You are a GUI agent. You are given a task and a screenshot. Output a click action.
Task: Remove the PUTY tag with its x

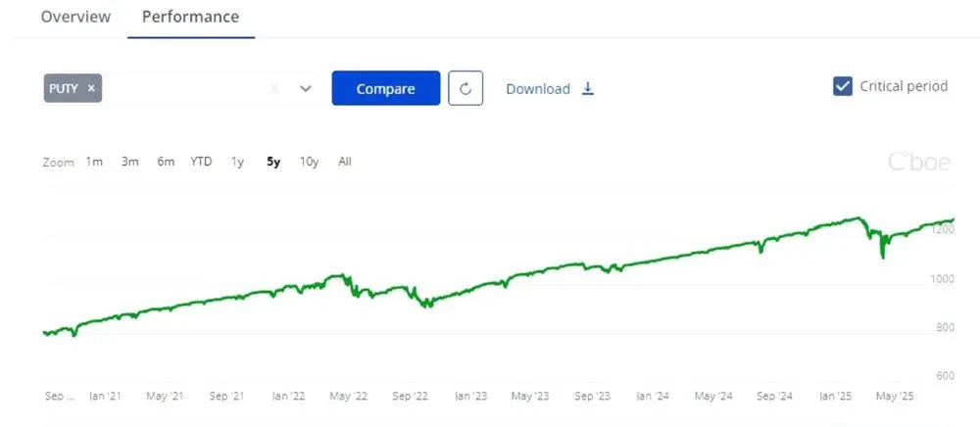click(x=91, y=88)
